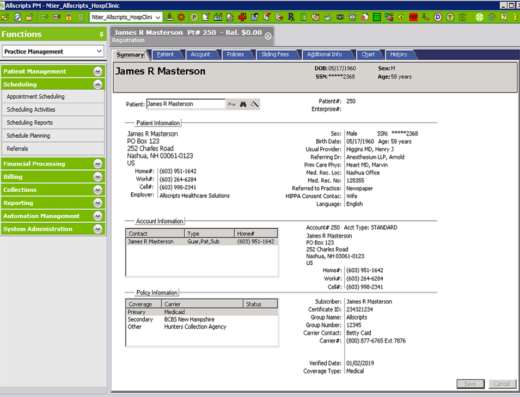Click the Cancel button
520x397 pixels.
point(502,384)
